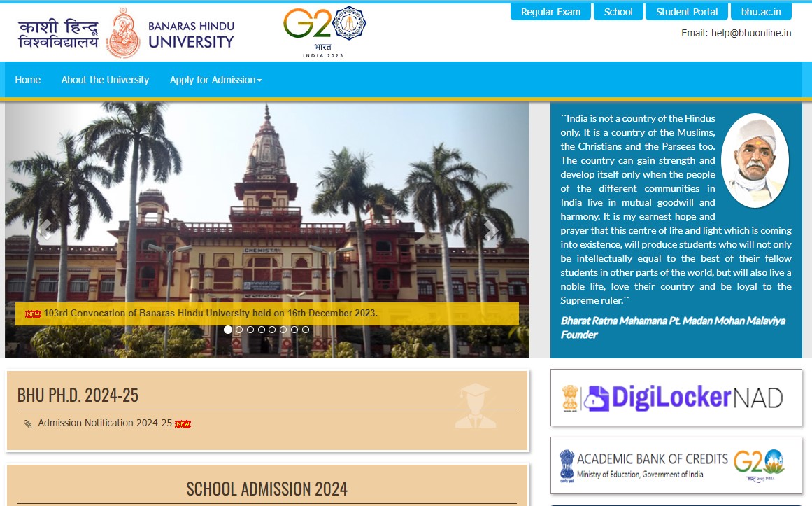
Task: Select the first carousel indicator dot
Action: [x=228, y=330]
